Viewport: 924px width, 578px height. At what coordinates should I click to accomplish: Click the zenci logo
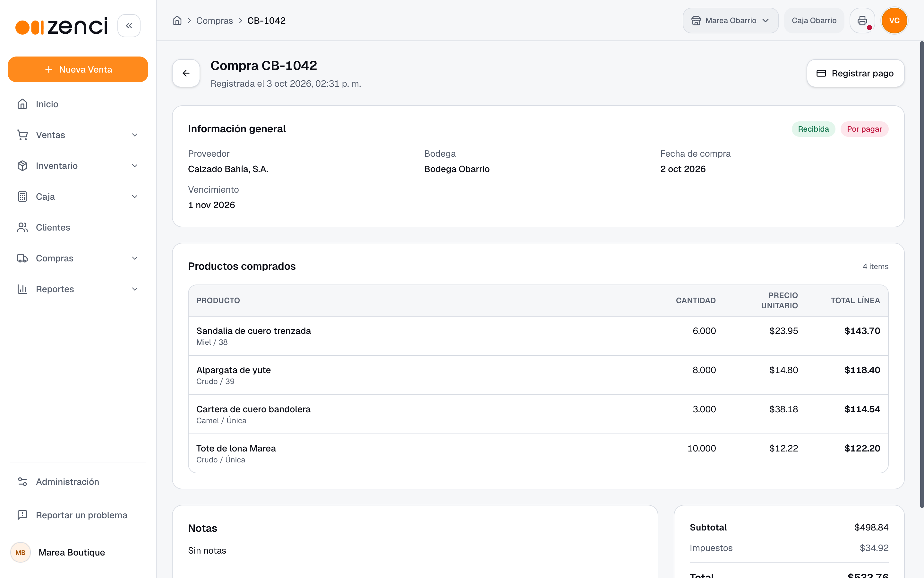[x=62, y=26]
